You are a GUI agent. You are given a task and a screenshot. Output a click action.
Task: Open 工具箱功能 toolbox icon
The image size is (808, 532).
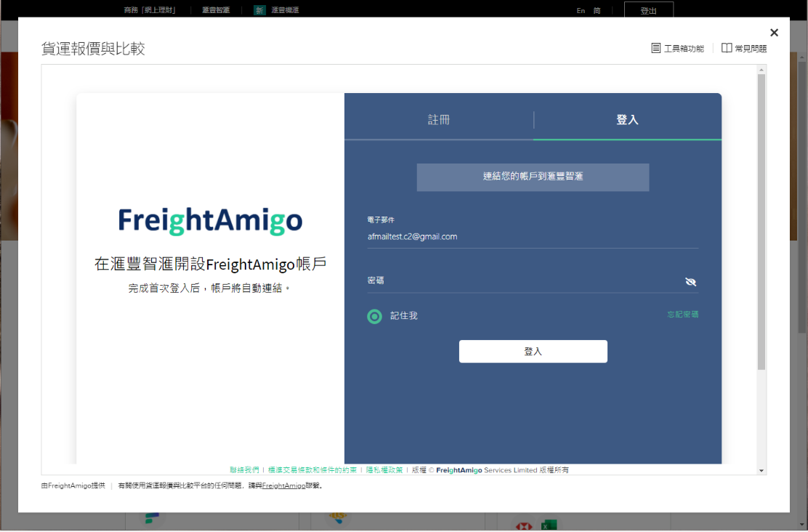656,48
